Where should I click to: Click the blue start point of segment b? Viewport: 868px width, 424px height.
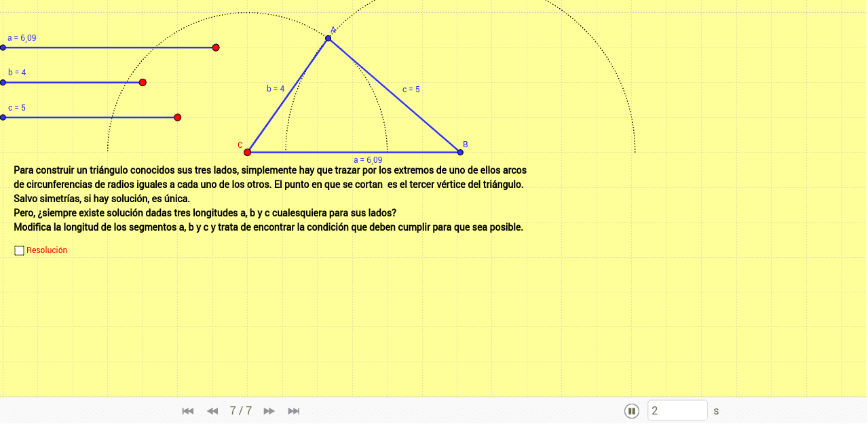(x=3, y=83)
